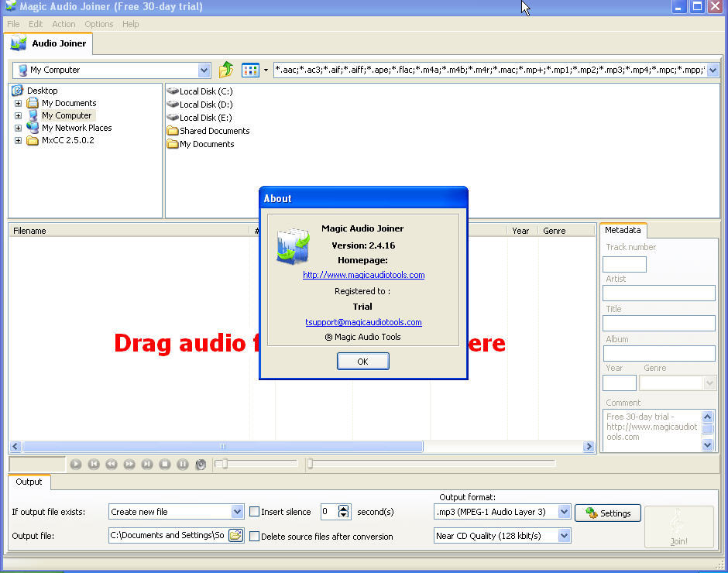Open the 'Near CD Quality' bitrate dropdown
The width and height of the screenshot is (728, 573).
[x=563, y=535]
